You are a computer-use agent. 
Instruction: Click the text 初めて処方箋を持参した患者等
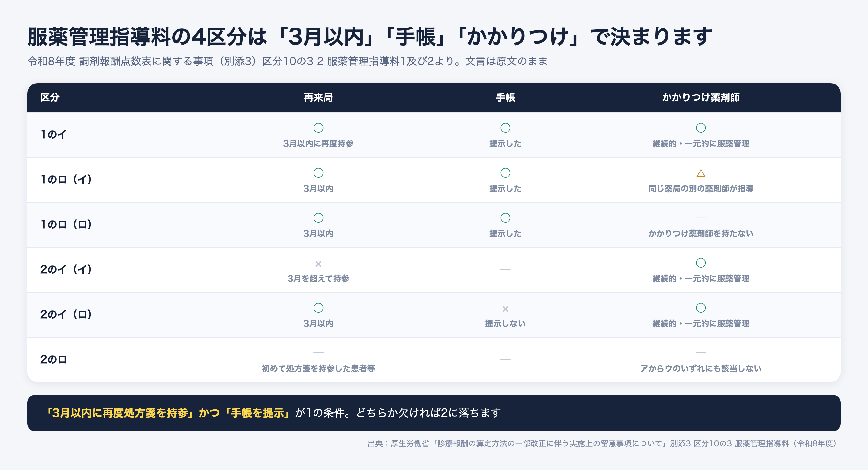tap(318, 369)
